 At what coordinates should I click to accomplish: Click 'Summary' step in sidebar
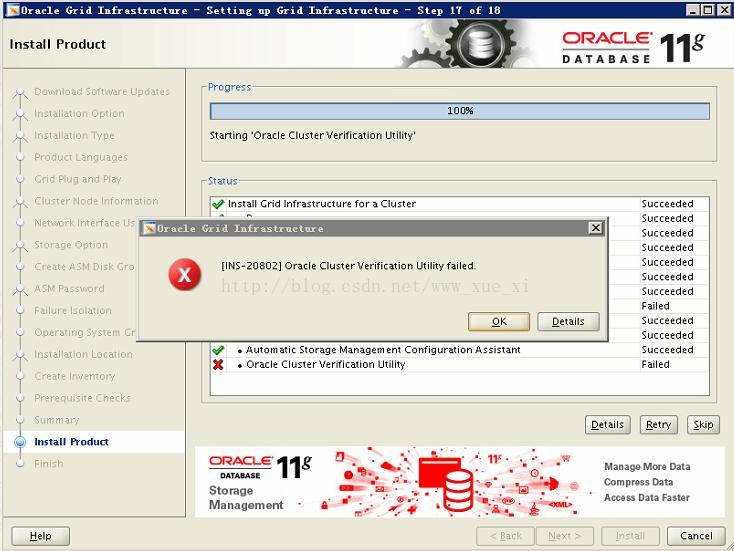pos(57,420)
